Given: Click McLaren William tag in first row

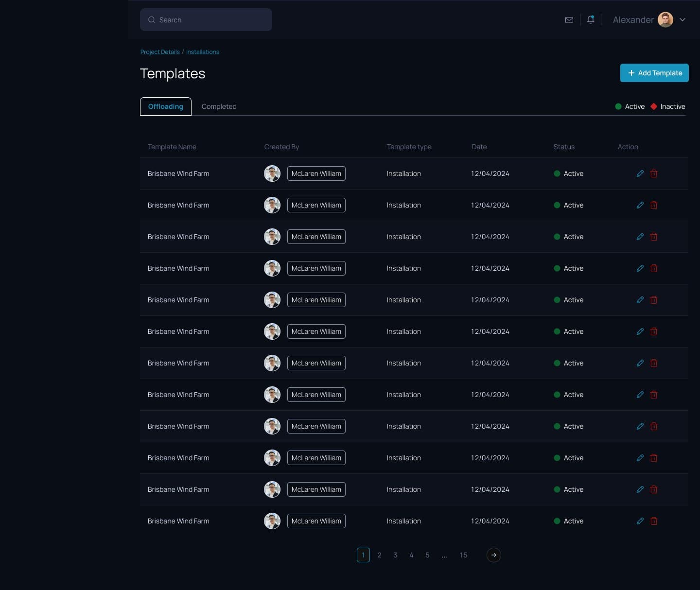Looking at the screenshot, I should [316, 174].
